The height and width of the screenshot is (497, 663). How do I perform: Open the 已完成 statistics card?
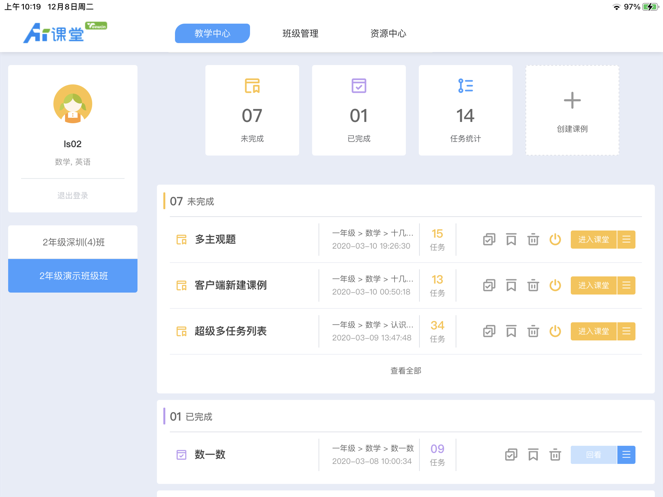pos(359,110)
